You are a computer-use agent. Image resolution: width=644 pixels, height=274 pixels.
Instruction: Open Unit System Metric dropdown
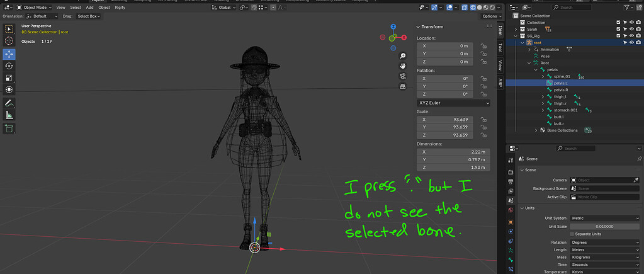[x=604, y=218]
